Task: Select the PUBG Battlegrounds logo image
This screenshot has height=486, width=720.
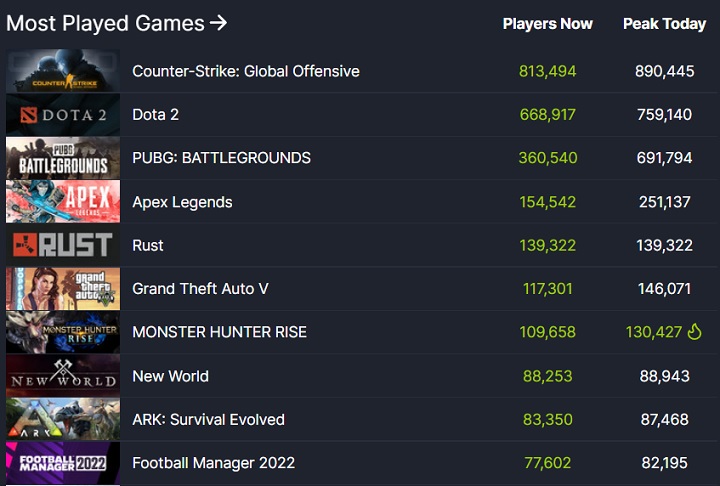Action: coord(63,158)
